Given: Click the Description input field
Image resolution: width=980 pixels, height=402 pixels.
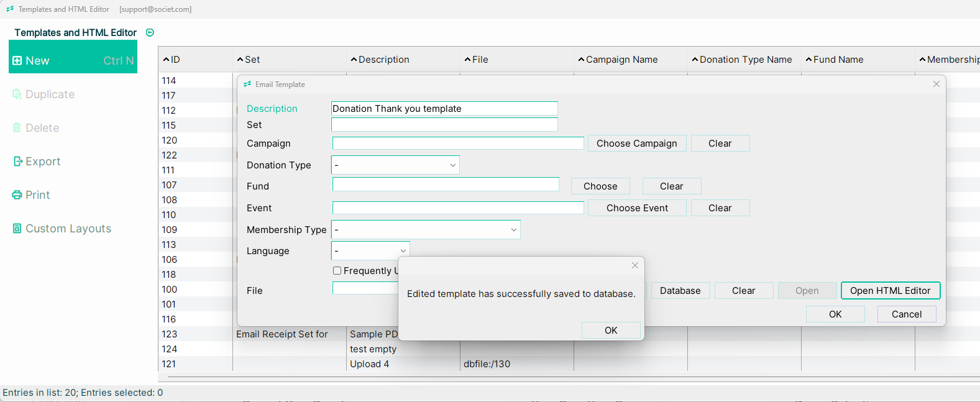Looking at the screenshot, I should 444,109.
